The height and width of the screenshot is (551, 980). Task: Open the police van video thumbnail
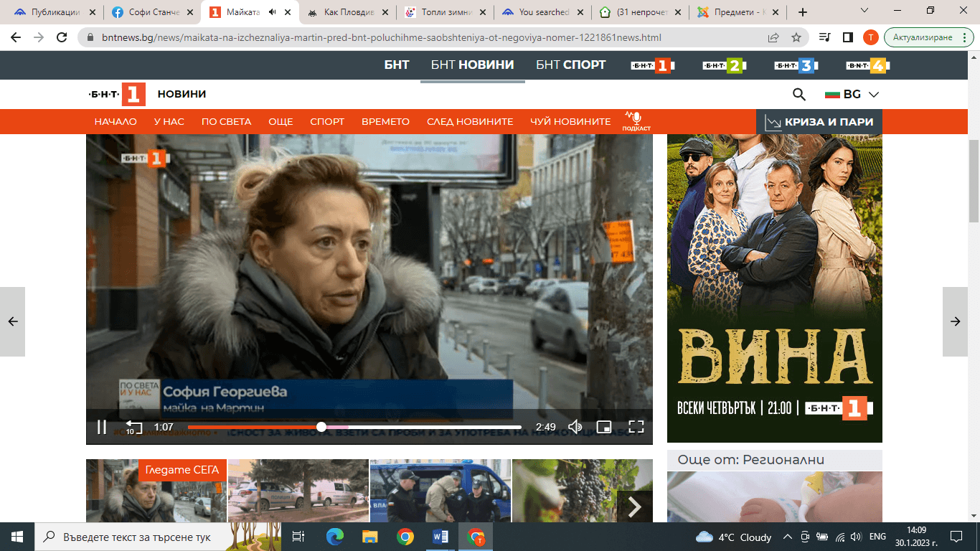[440, 491]
